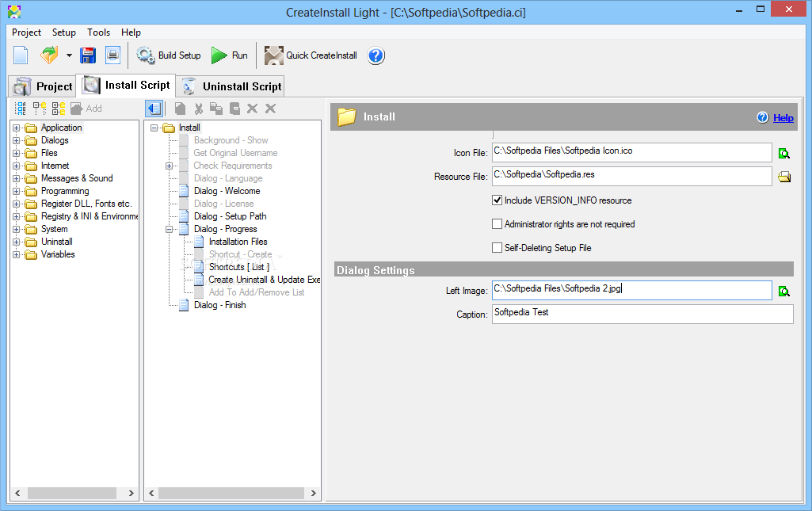
Task: Collapse the Dialog - Progress node
Action: tap(169, 229)
